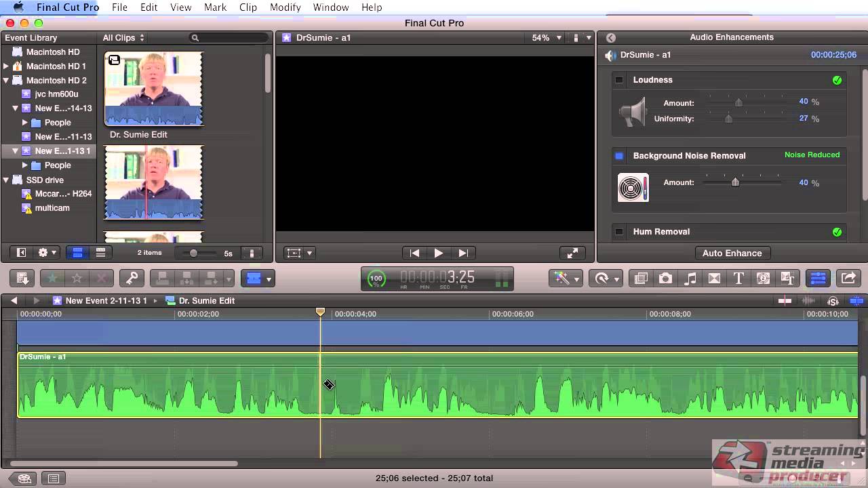Switch browser to filmstrip view
The height and width of the screenshot is (488, 868).
coord(77,253)
